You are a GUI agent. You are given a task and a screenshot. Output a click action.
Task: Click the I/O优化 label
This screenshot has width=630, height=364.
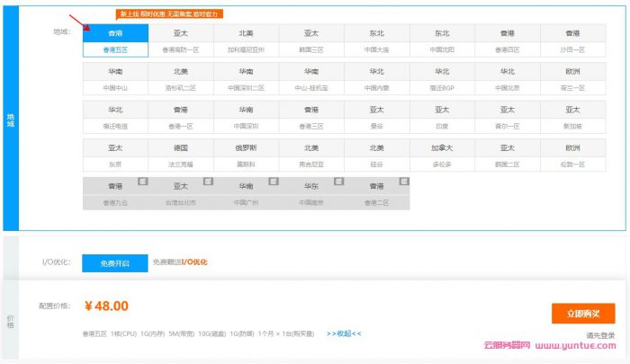coord(56,262)
